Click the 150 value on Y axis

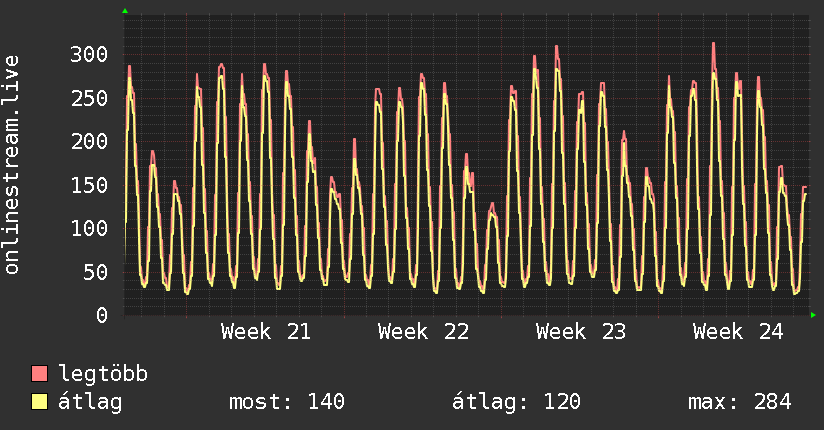point(89,185)
